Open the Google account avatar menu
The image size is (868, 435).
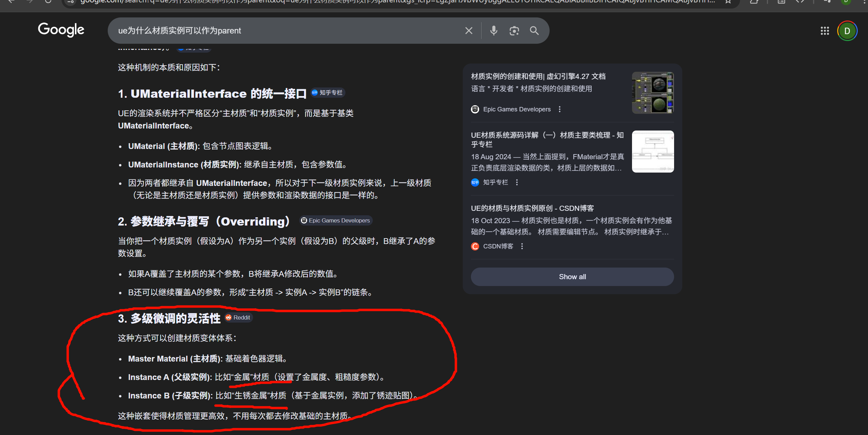coord(847,31)
